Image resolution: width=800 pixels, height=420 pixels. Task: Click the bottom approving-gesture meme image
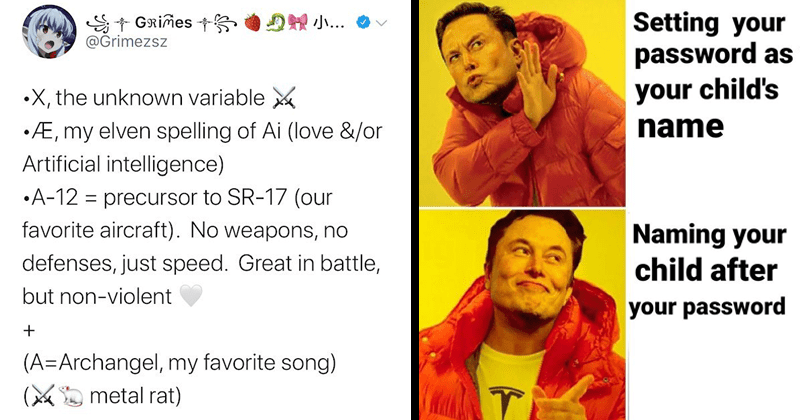click(522, 315)
